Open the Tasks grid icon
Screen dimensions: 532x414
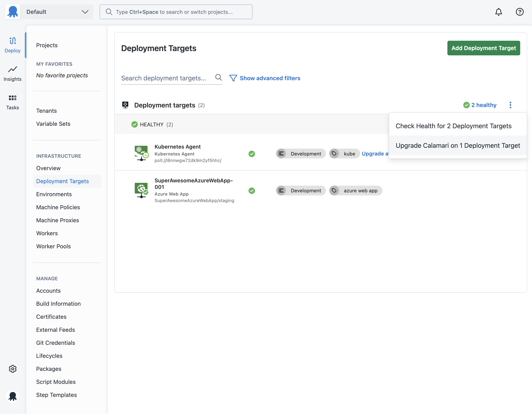pyautogui.click(x=12, y=98)
